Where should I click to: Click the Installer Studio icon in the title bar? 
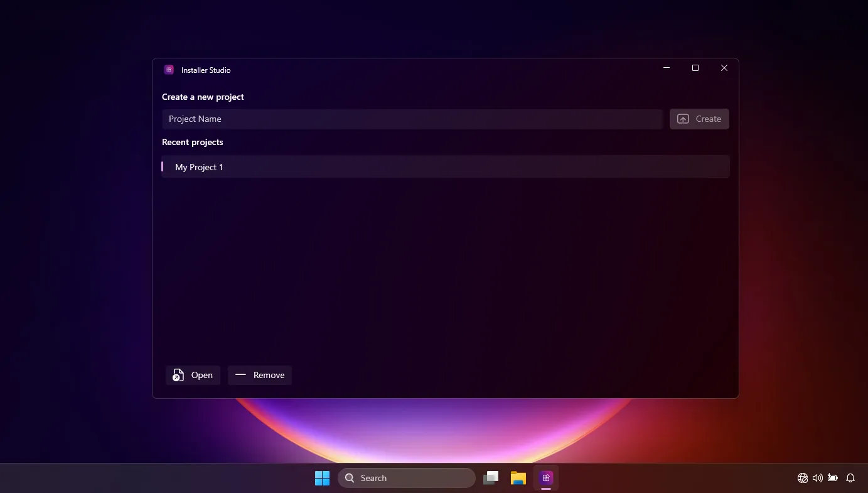[x=169, y=70]
